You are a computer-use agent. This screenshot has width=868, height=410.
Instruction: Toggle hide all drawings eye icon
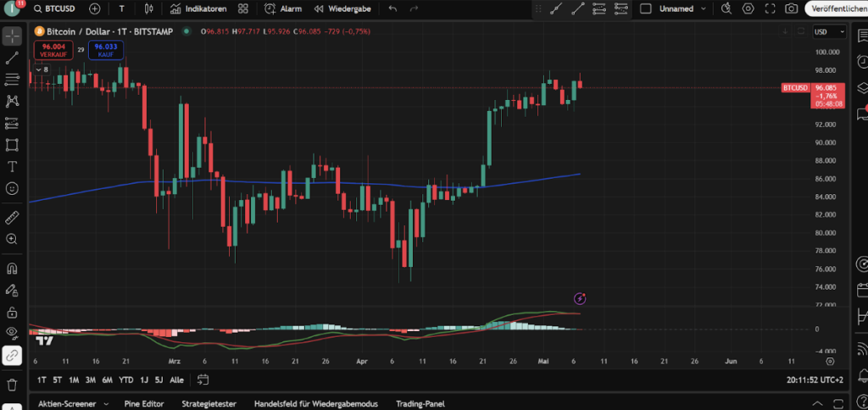(12, 334)
